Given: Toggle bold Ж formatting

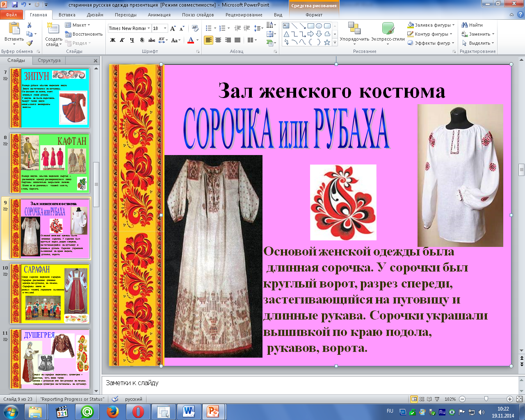Looking at the screenshot, I should pos(113,40).
